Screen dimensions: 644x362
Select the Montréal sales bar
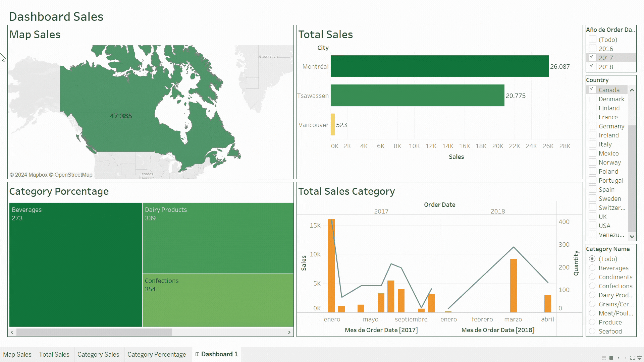(x=439, y=66)
